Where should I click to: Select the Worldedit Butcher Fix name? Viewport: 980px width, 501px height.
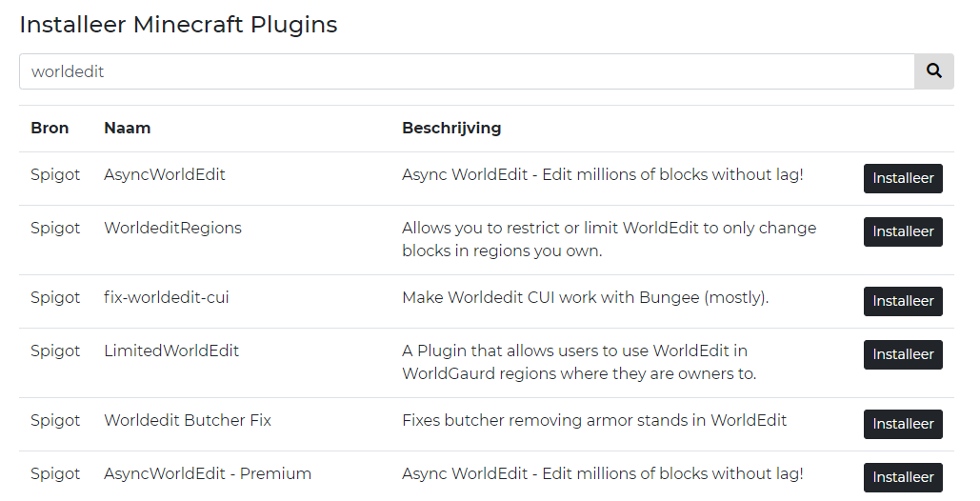point(187,420)
